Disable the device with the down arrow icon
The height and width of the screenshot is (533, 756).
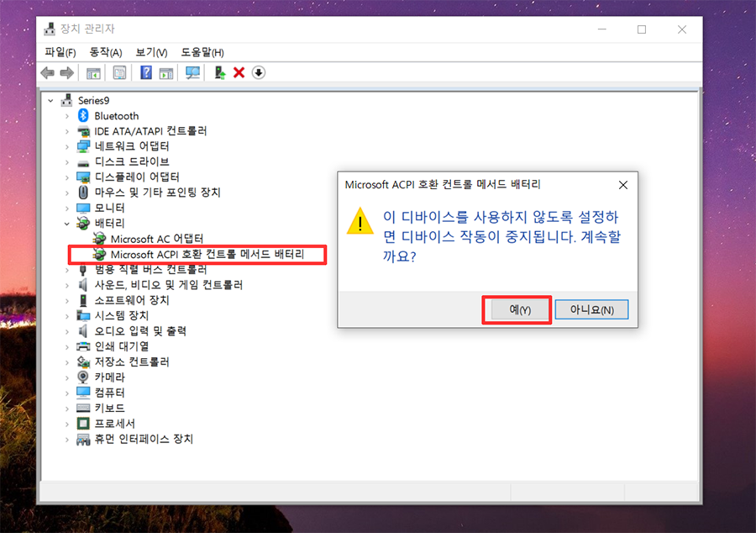click(x=259, y=73)
